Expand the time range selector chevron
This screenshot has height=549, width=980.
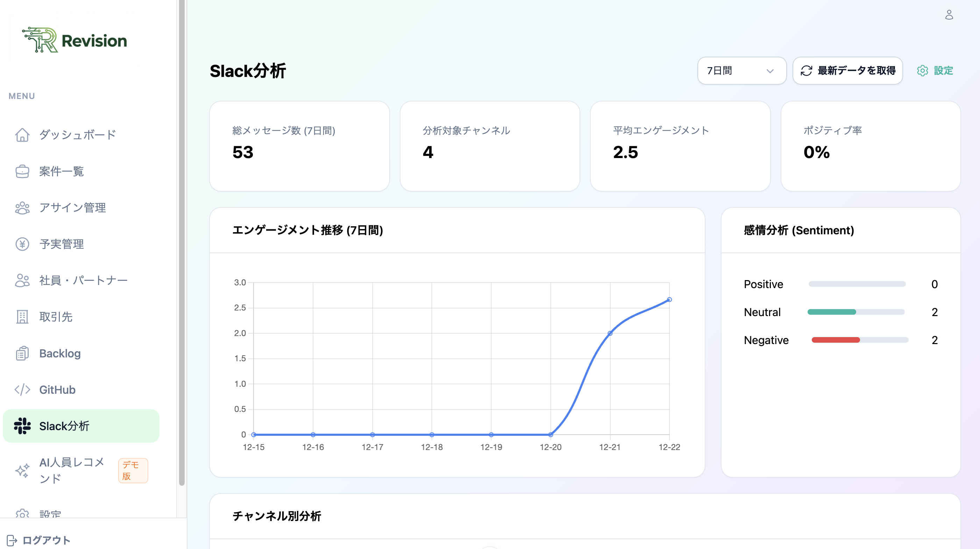click(x=771, y=71)
